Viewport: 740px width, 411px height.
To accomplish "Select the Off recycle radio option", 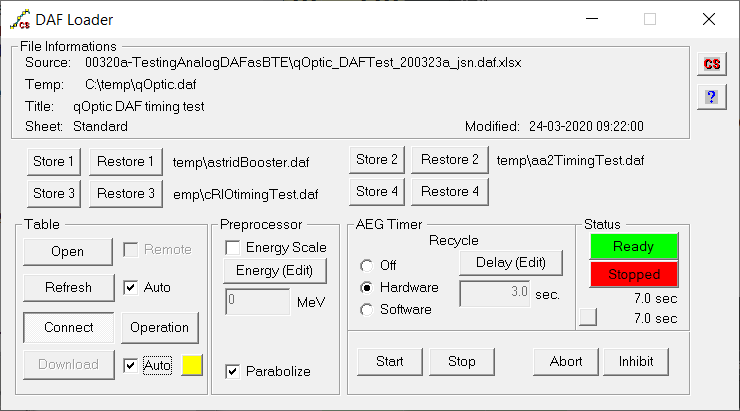I will [x=366, y=266].
